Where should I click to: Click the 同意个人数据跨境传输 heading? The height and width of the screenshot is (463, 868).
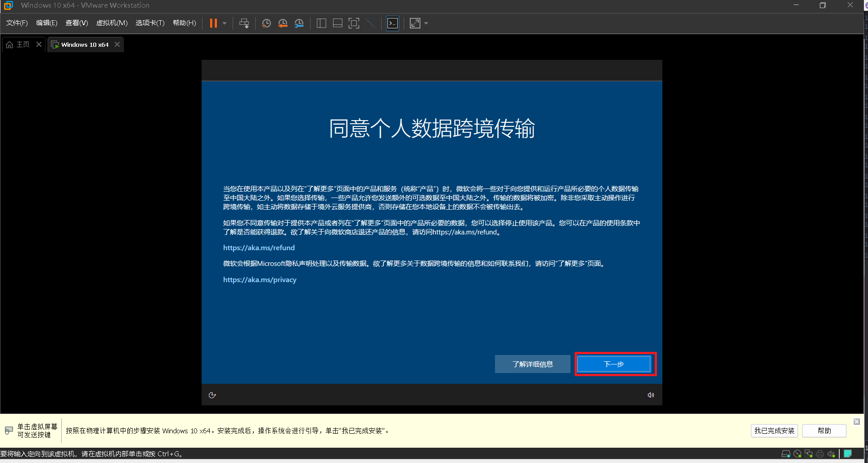pos(432,129)
